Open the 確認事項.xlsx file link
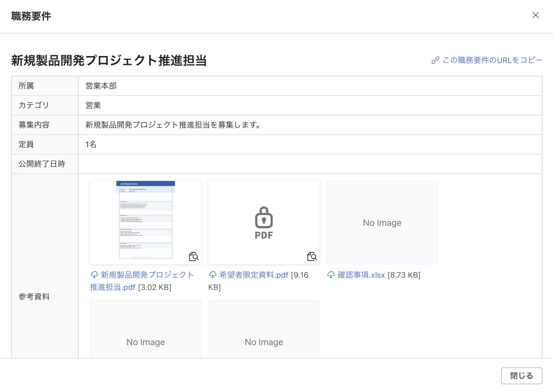553x392 pixels. tap(361, 275)
